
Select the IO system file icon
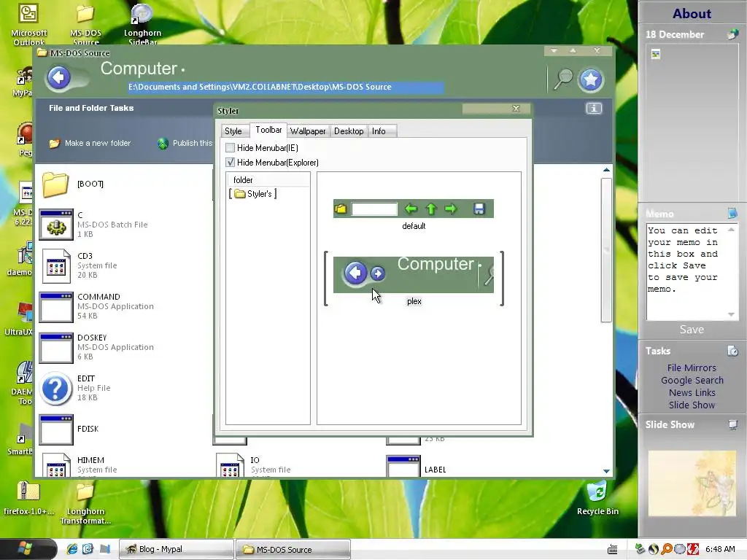(230, 465)
